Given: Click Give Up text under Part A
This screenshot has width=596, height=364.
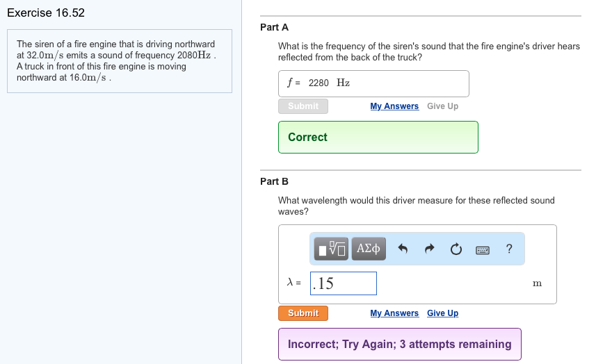Looking at the screenshot, I should pos(442,106).
